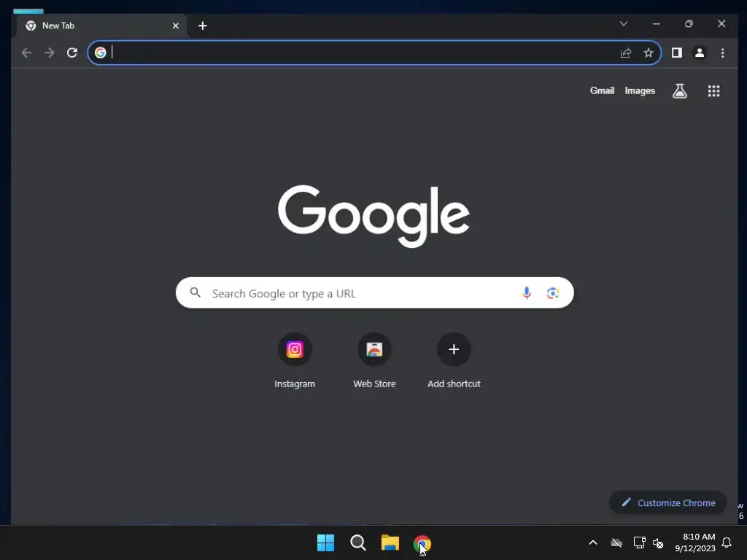
Task: Open the clock showing 8:10 AM
Action: 695,542
